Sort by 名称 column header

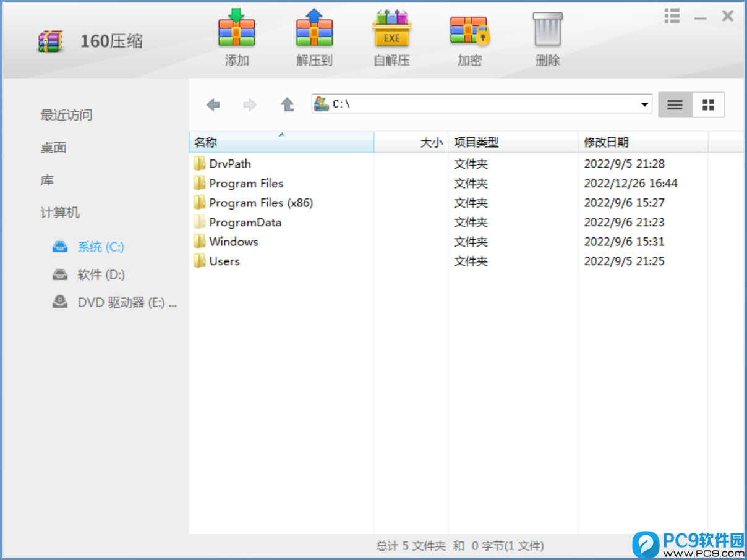point(281,142)
